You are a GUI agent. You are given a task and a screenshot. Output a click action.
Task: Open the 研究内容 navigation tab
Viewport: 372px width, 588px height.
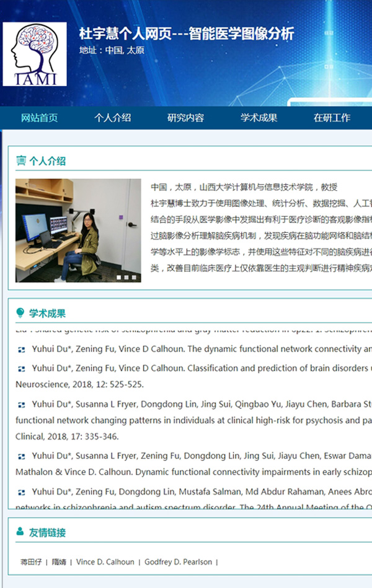pyautogui.click(x=186, y=118)
